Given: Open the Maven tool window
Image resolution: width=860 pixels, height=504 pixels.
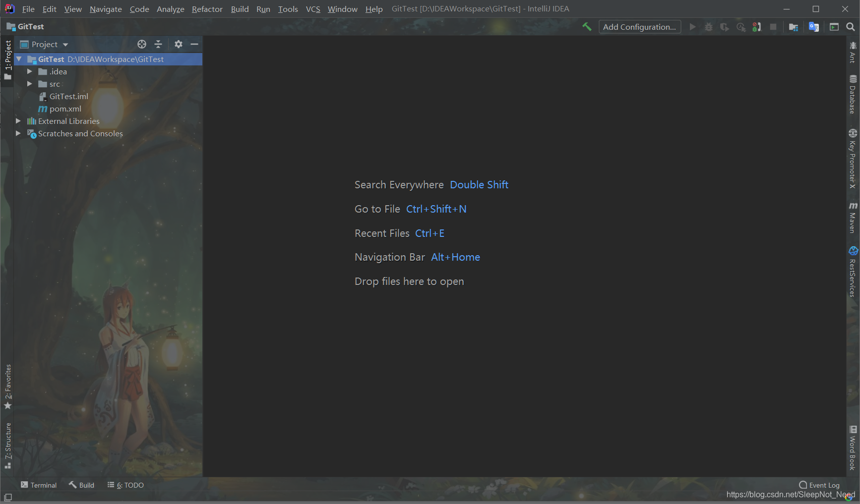Looking at the screenshot, I should click(x=853, y=217).
